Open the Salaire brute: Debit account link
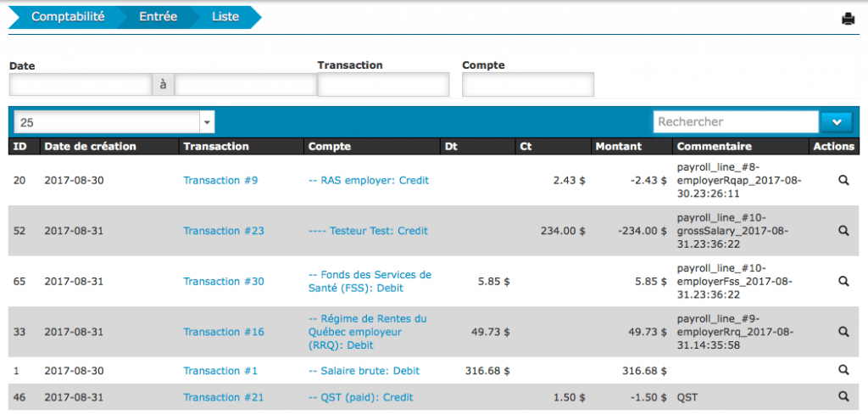 point(364,371)
